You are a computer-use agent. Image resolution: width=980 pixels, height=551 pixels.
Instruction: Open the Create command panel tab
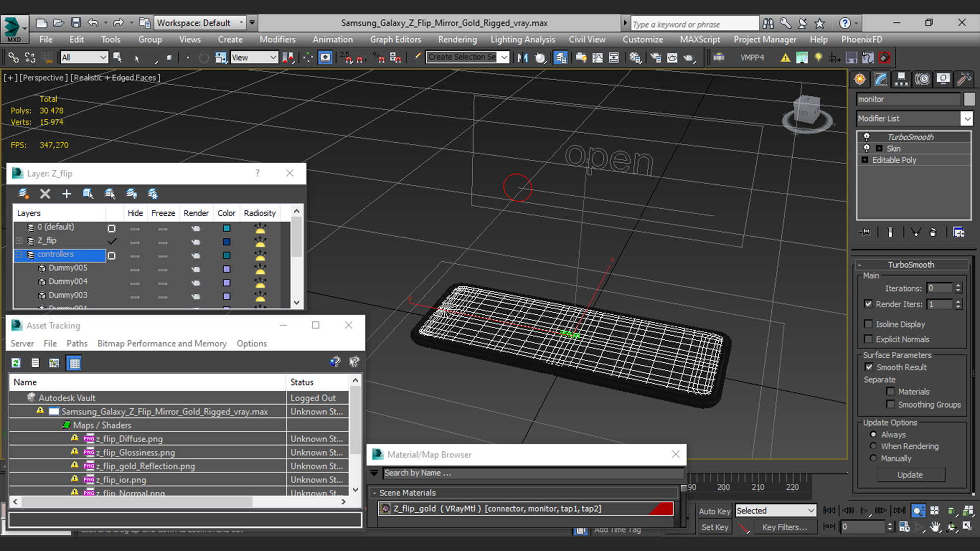tap(860, 79)
